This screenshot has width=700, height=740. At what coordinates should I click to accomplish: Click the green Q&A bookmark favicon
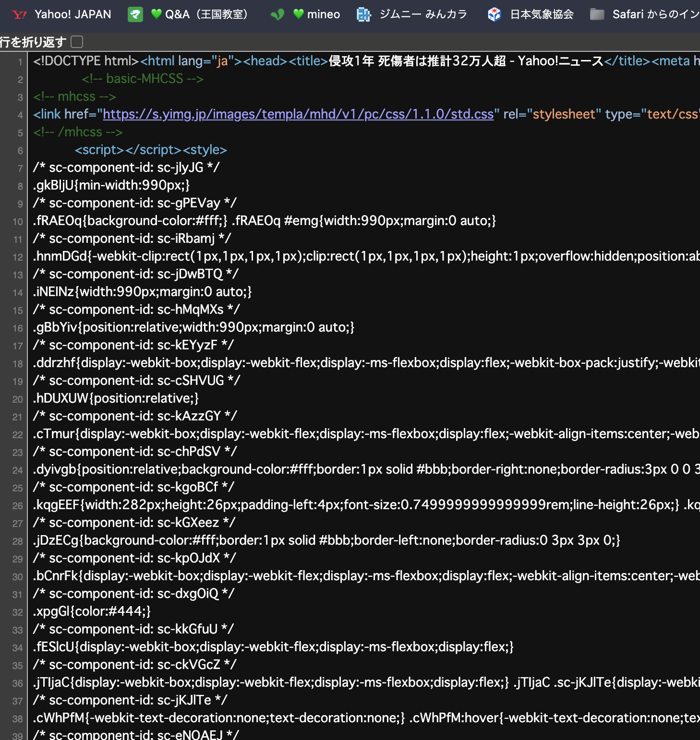click(x=135, y=14)
